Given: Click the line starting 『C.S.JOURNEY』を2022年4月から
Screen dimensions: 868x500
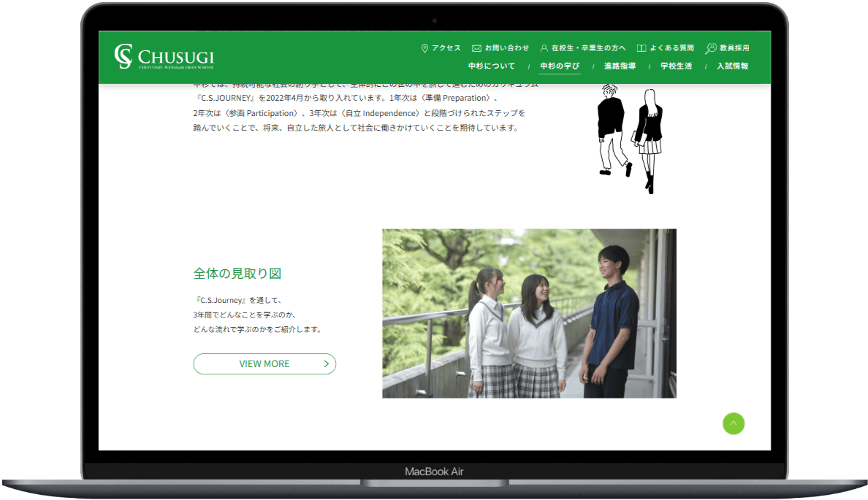Looking at the screenshot, I should click(346, 98).
